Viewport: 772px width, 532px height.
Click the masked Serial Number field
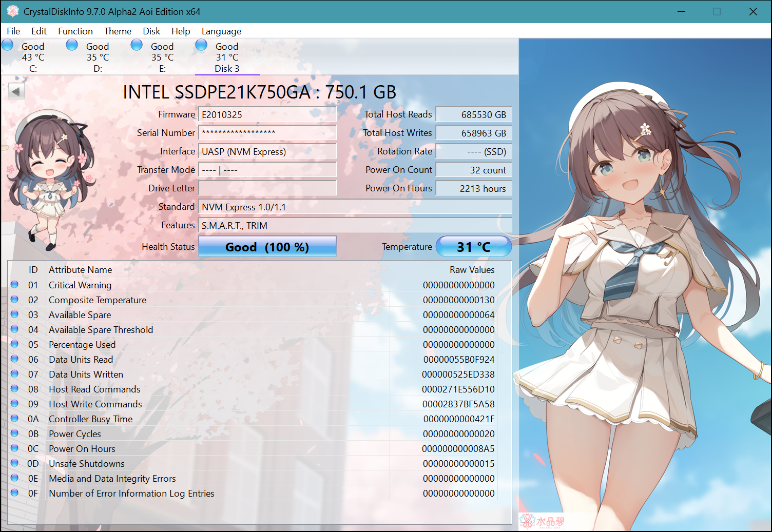(x=267, y=133)
